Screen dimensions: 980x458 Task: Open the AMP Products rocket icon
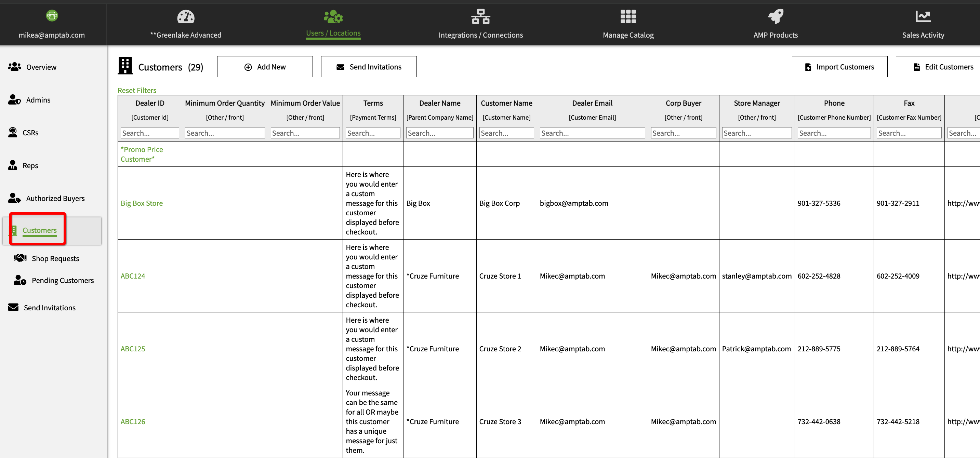click(x=775, y=17)
